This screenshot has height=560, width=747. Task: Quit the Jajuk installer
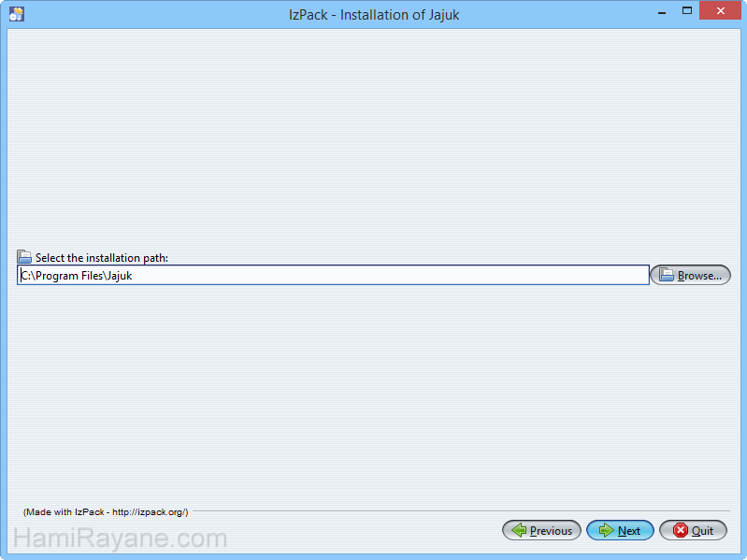click(693, 530)
